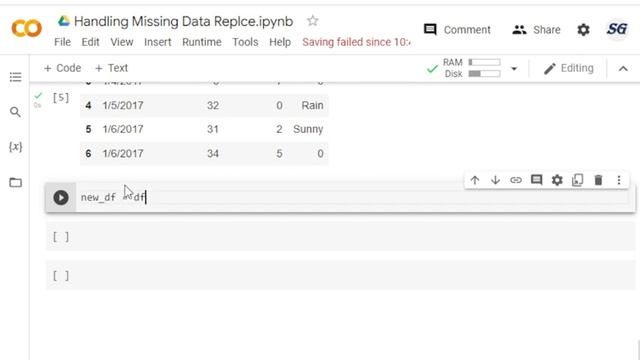The width and height of the screenshot is (640, 360).
Task: Click the 'Sunny' value in row 5
Action: tap(308, 129)
